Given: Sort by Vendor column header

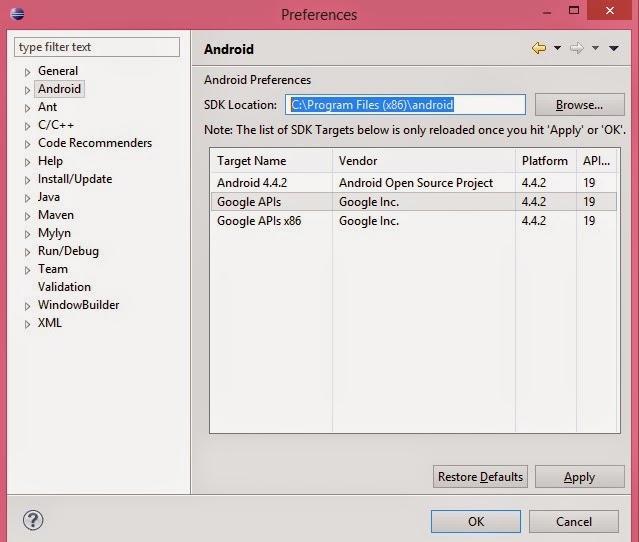Looking at the screenshot, I should click(424, 161).
